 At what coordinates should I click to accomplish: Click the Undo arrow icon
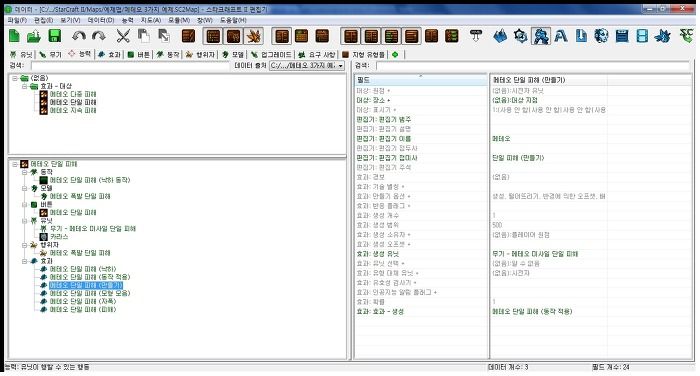coord(79,36)
